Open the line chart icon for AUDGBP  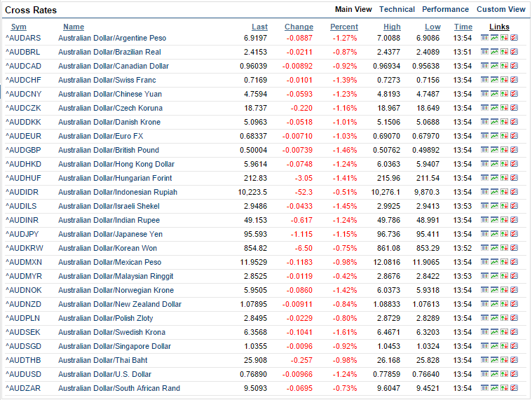[494, 150]
